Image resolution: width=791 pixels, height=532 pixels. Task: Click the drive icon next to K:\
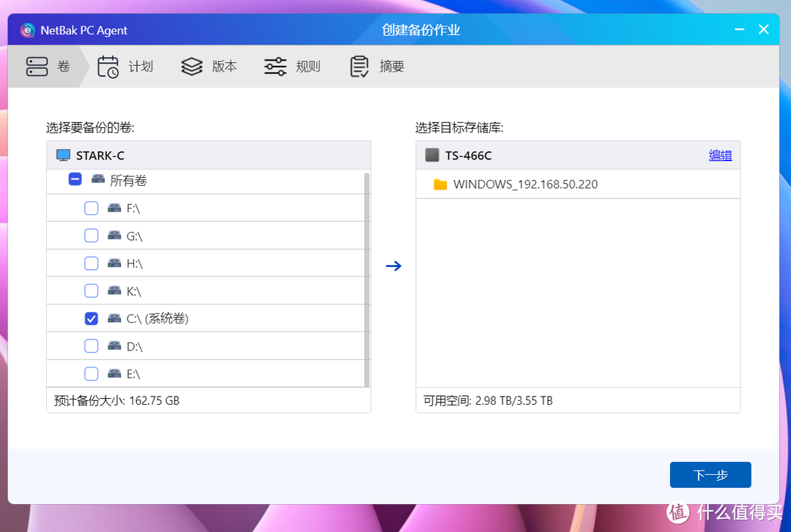(114, 291)
